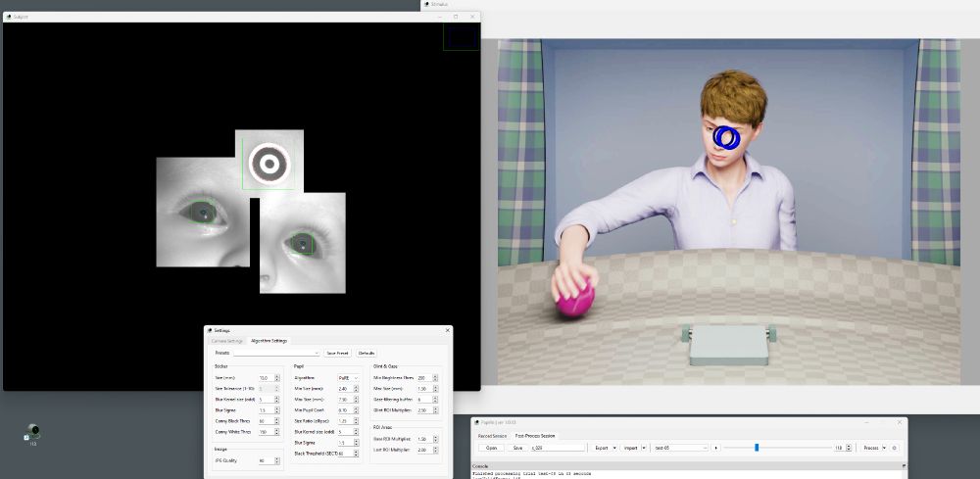The image size is (980, 479).
Task: Click the Defaults button in Settings
Action: 367,353
